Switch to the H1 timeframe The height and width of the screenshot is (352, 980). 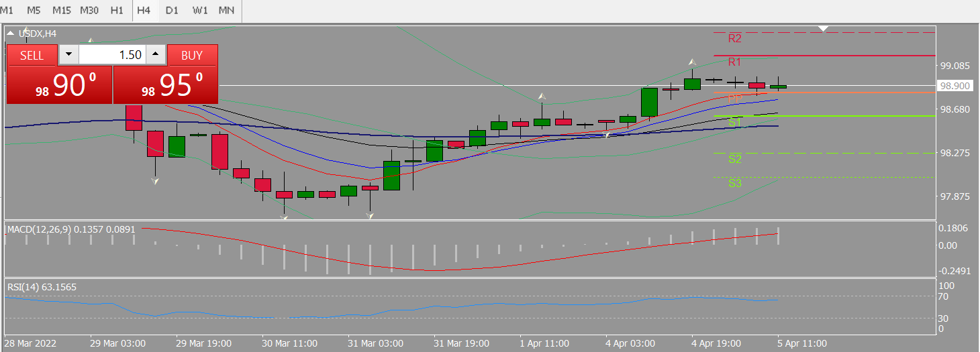117,11
